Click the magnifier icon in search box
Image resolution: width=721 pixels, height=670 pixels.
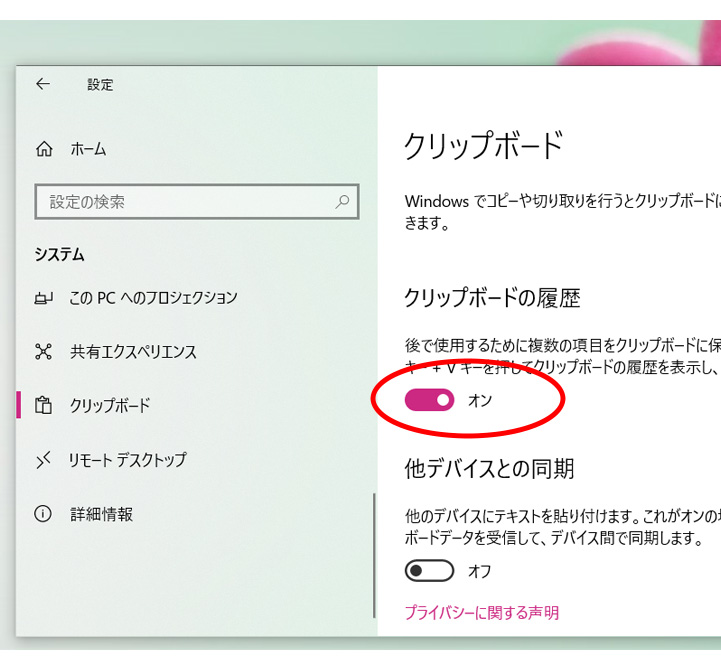(x=342, y=201)
